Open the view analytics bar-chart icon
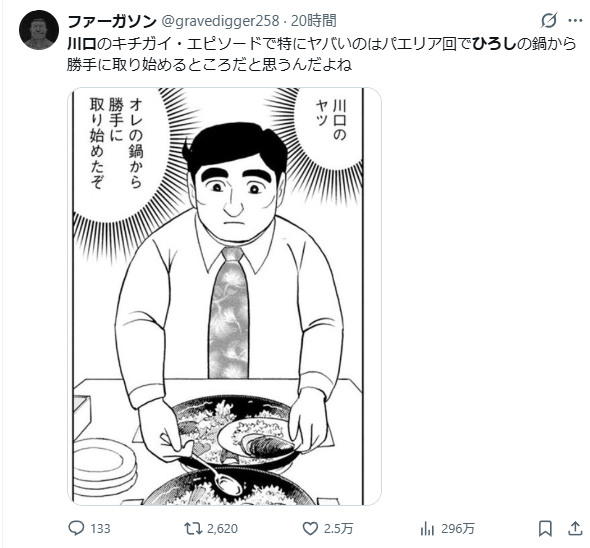Screen dimensions: 590x548 tap(427, 528)
